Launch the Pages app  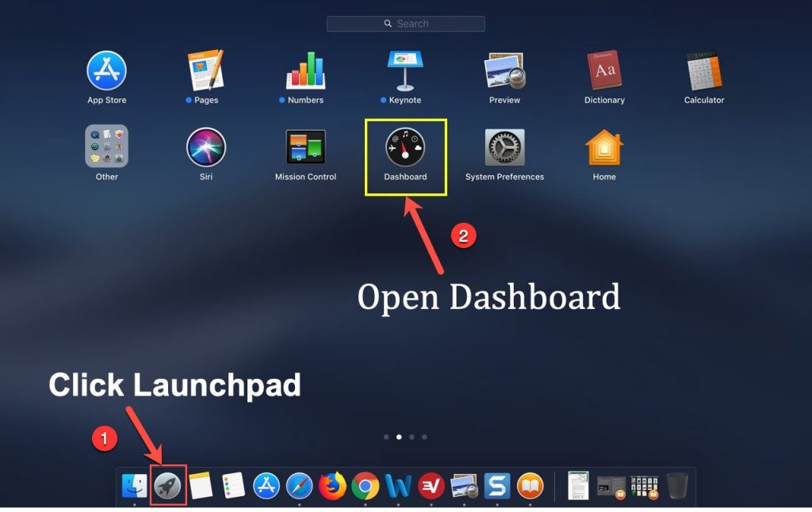[x=205, y=71]
